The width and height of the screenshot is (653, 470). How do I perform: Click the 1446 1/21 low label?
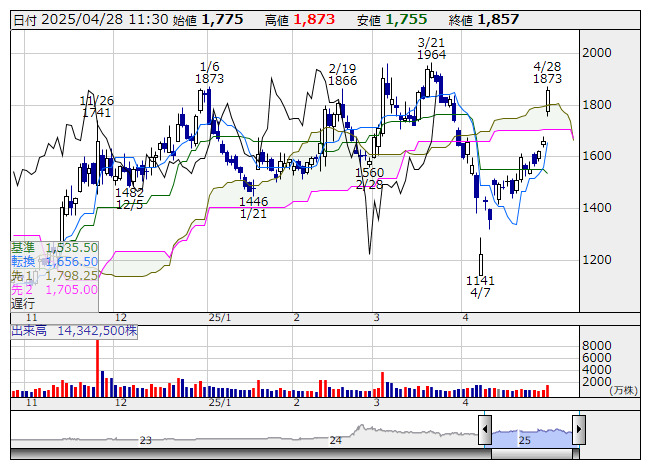(253, 207)
